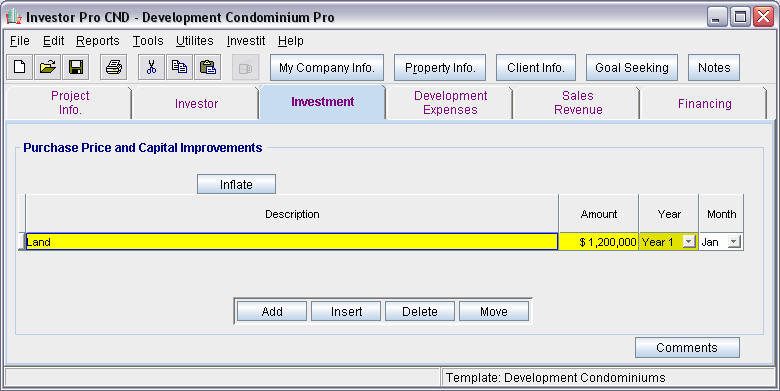Click the Month column header

(x=721, y=214)
